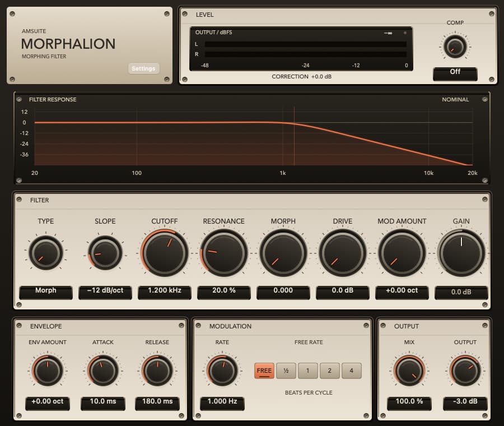Click the filter gain value field 0.0 dB
504x426 pixels.
[461, 293]
